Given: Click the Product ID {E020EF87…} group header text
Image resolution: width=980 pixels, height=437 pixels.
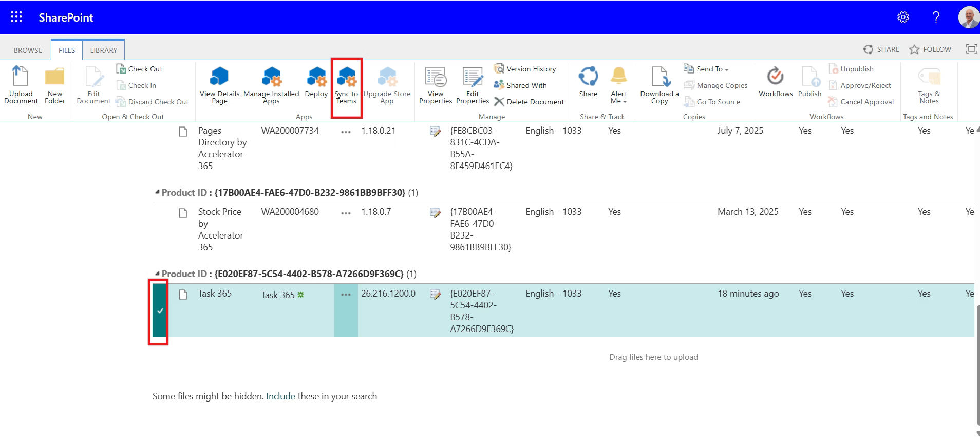Looking at the screenshot, I should pos(290,274).
